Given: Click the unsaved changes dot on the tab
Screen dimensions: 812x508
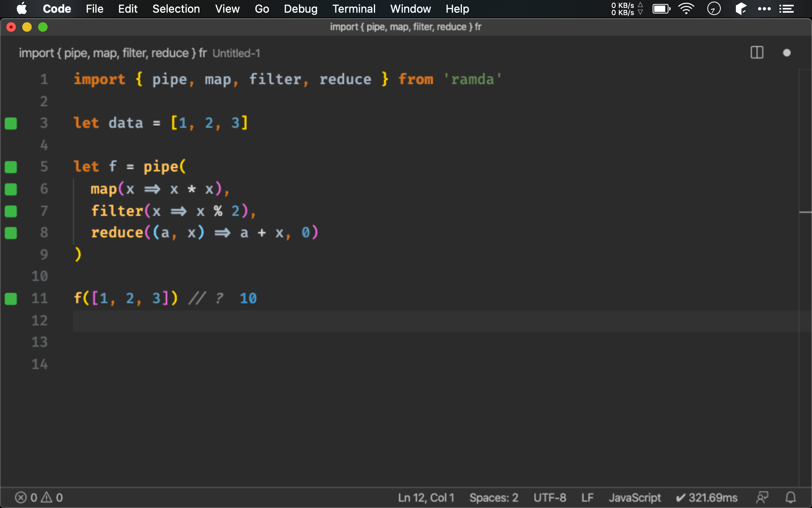Looking at the screenshot, I should (x=787, y=53).
